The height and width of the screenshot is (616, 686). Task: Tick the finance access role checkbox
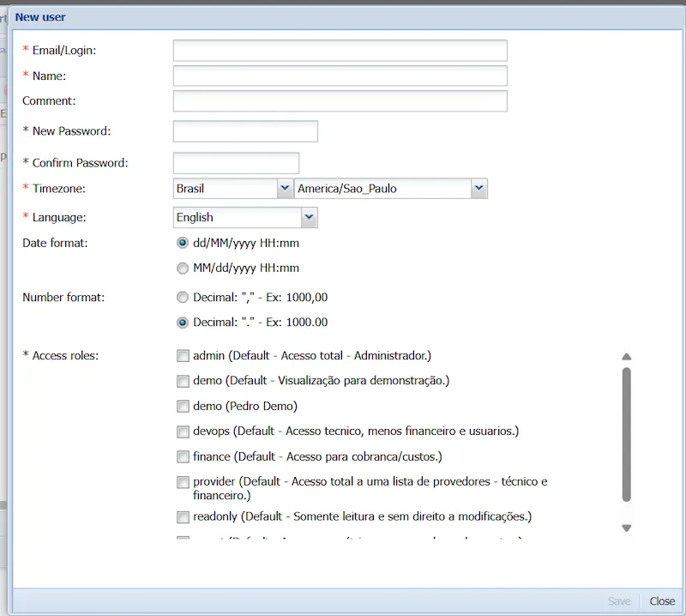tap(183, 456)
